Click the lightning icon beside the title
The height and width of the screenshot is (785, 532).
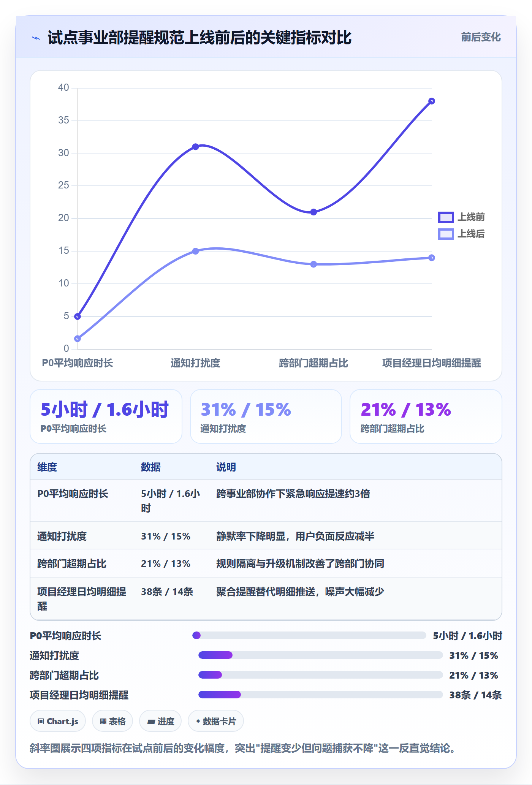[36, 38]
